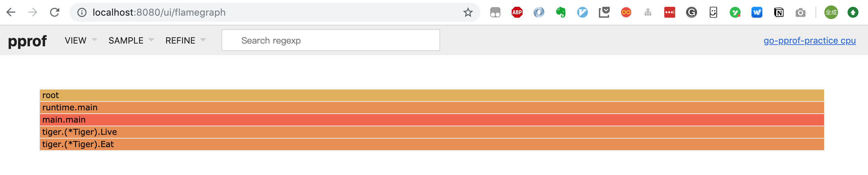Click the camera screenshot extension icon
This screenshot has height=175, width=868.
pyautogui.click(x=801, y=13)
